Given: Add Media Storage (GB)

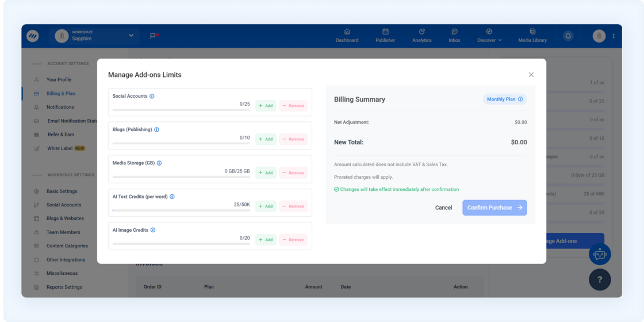Looking at the screenshot, I should pyautogui.click(x=266, y=173).
